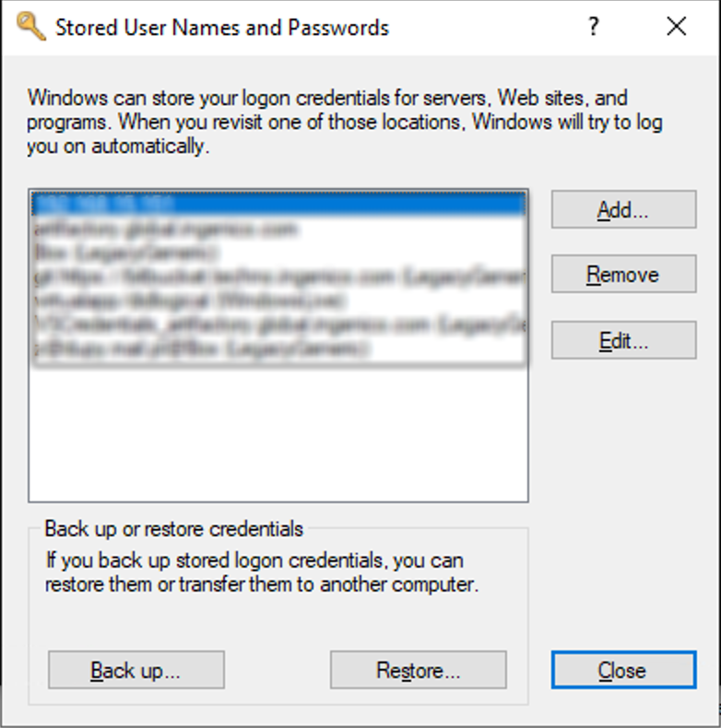This screenshot has width=721, height=728.
Task: Select the virtualapp/didlogical credential entry
Action: 190,299
